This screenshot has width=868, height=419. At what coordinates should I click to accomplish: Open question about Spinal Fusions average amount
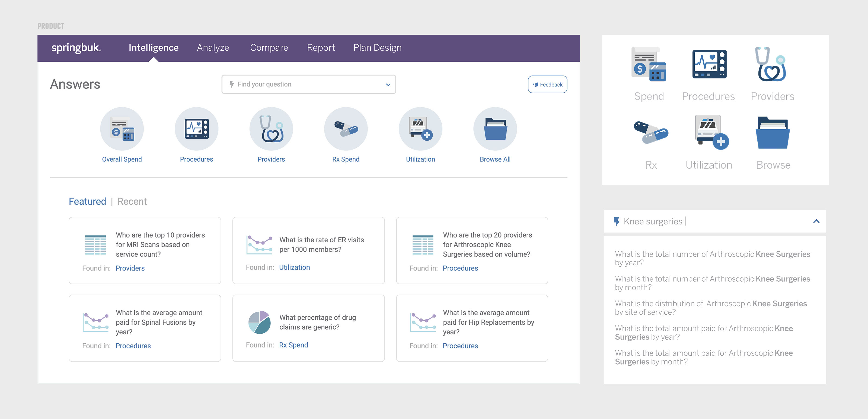159,323
